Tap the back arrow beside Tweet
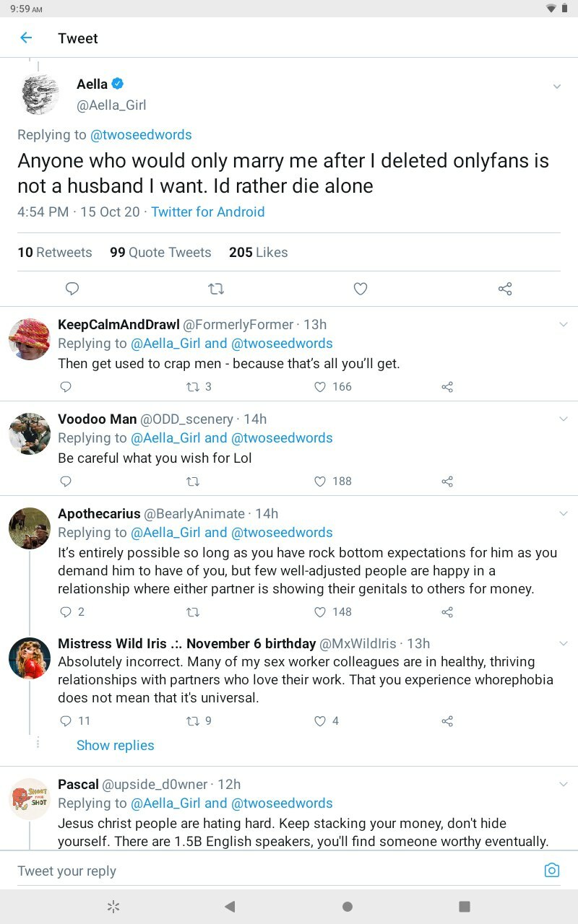Screen dimensions: 578x924 26,38
